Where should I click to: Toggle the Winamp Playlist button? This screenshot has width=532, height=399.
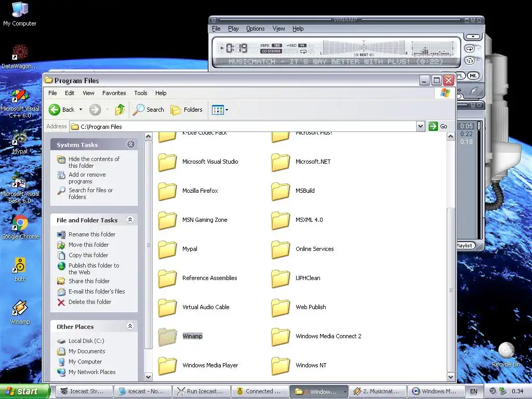464,246
